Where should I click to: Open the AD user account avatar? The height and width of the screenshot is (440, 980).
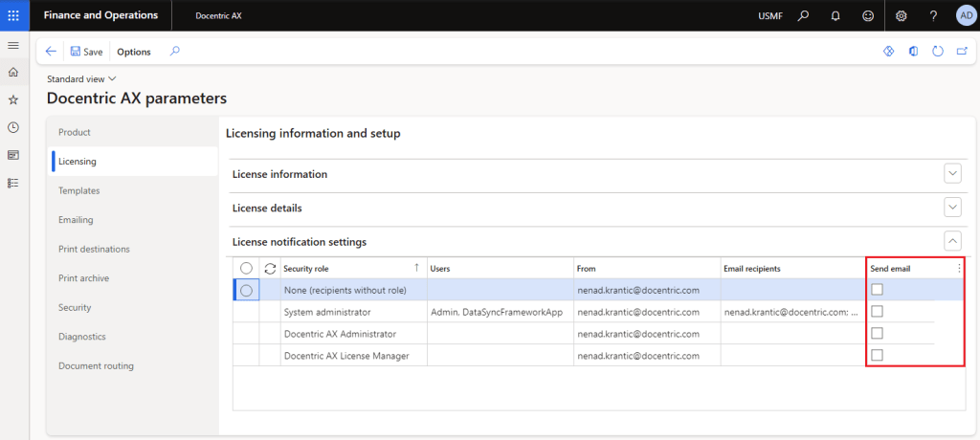coord(966,15)
